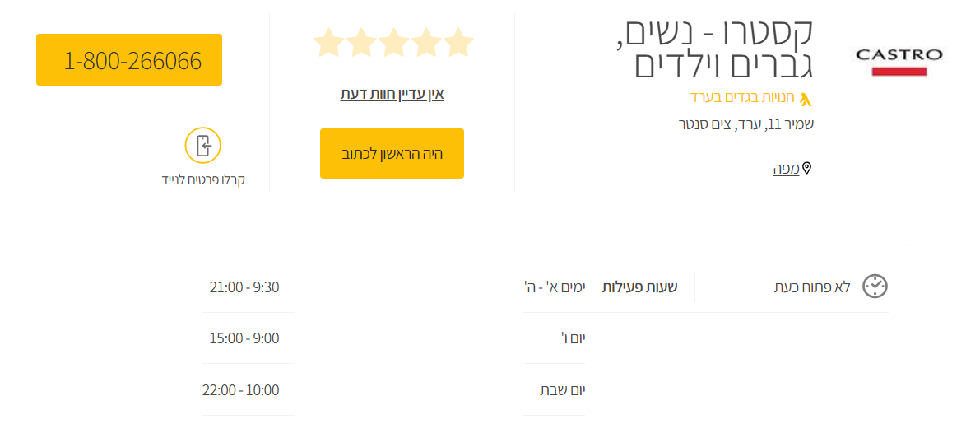Click the map pin icon

tap(807, 169)
